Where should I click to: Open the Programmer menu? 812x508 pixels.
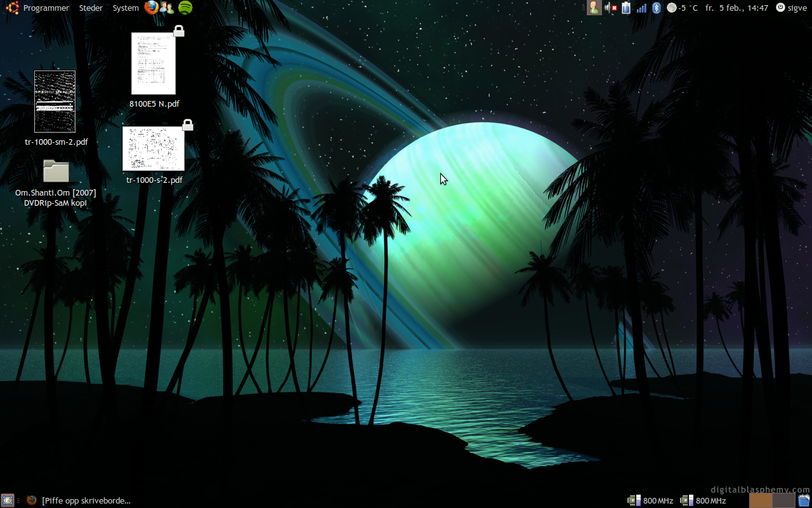click(46, 8)
